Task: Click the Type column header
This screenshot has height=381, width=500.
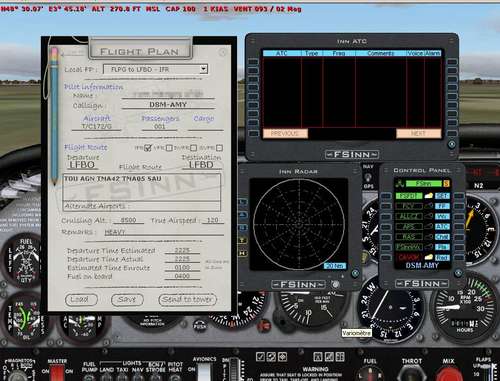Action: coord(312,53)
